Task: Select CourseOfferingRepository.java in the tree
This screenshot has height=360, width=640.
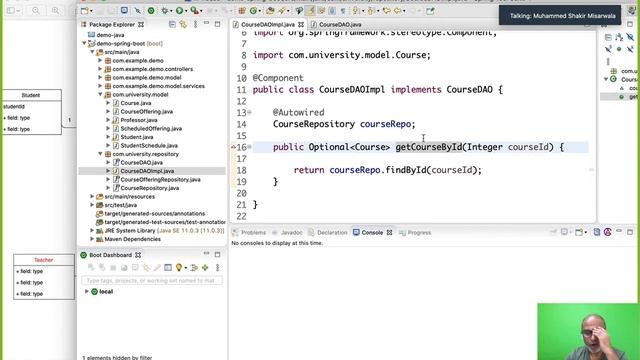Action: [160, 179]
